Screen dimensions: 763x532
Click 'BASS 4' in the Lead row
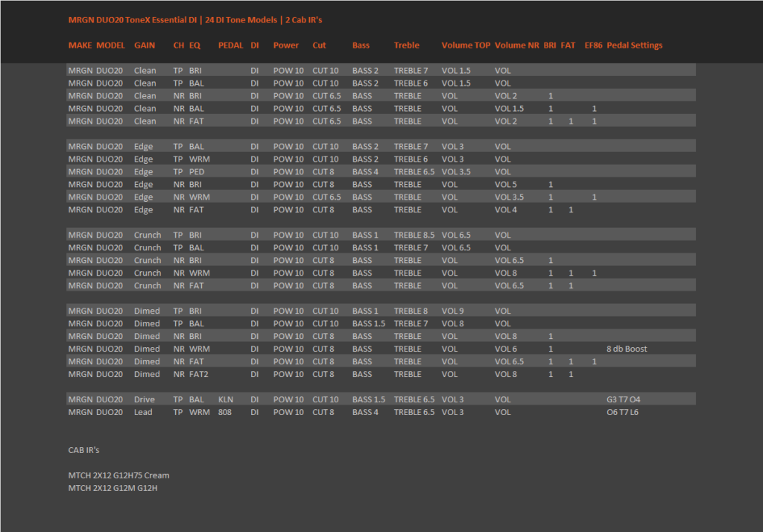(x=365, y=412)
